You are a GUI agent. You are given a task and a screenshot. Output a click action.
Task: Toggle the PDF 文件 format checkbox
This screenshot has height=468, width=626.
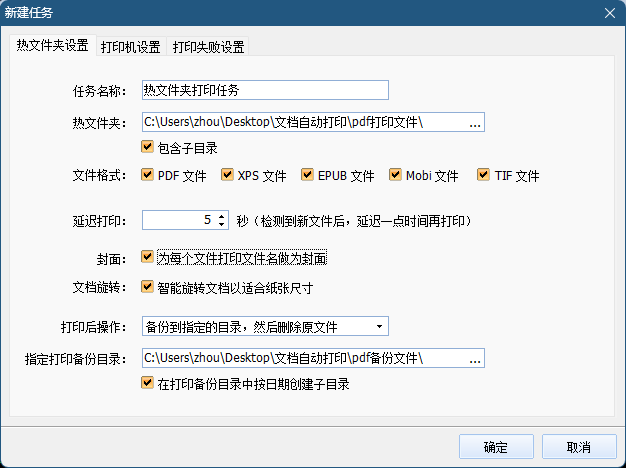tap(147, 175)
